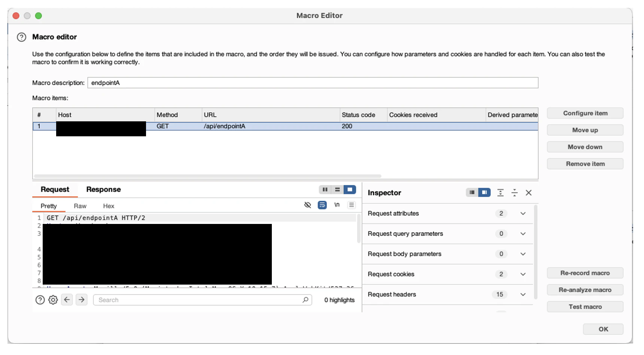The image size is (644, 355).
Task: Expand Request body parameters section
Action: pyautogui.click(x=523, y=254)
